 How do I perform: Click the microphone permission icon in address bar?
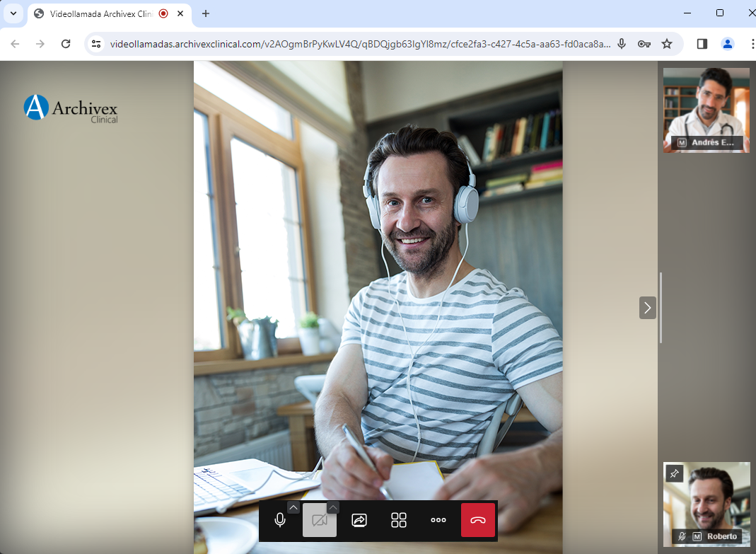click(x=622, y=44)
